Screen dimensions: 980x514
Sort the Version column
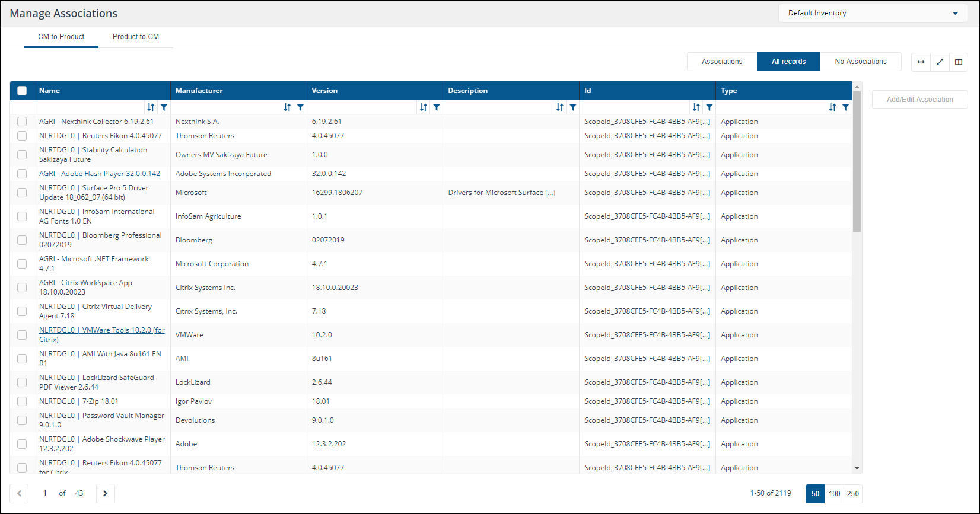click(424, 107)
